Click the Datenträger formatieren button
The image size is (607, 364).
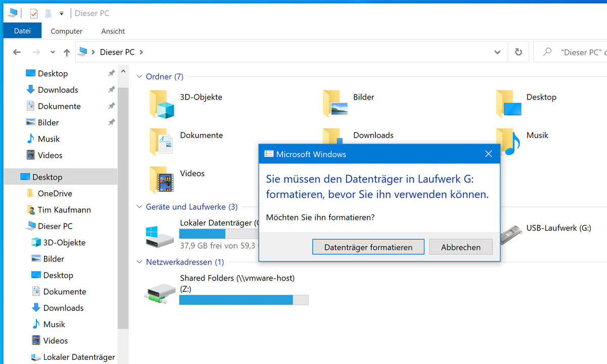[x=368, y=247]
